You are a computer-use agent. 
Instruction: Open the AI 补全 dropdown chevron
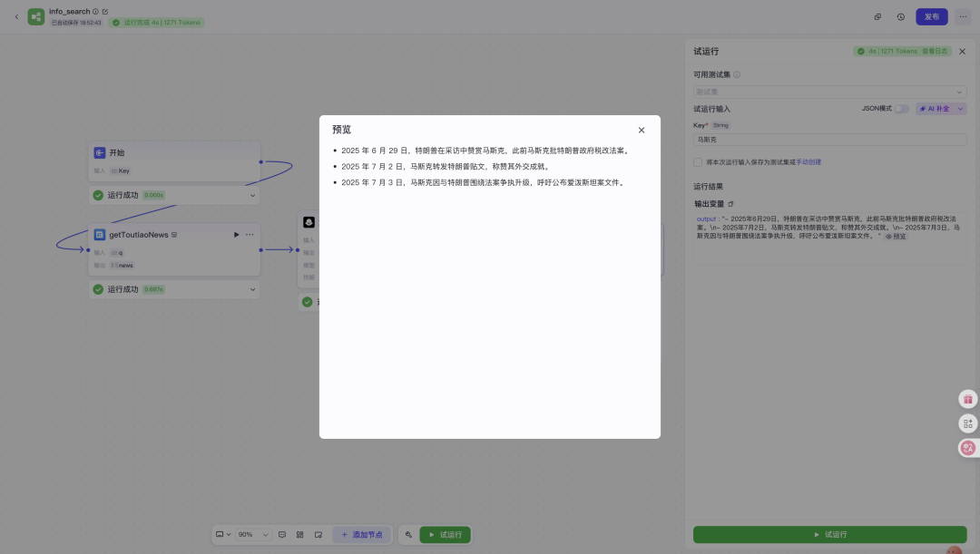pos(960,109)
